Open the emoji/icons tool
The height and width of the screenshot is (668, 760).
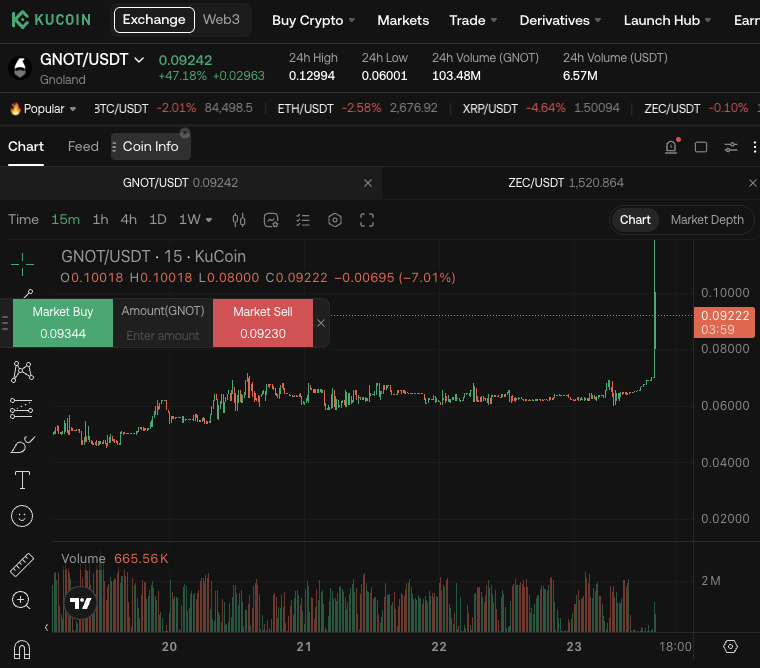(22, 516)
